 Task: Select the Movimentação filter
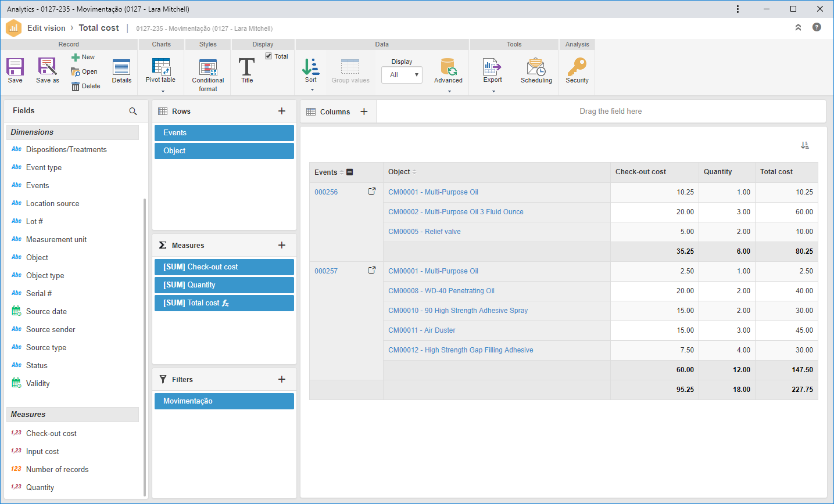coord(224,401)
